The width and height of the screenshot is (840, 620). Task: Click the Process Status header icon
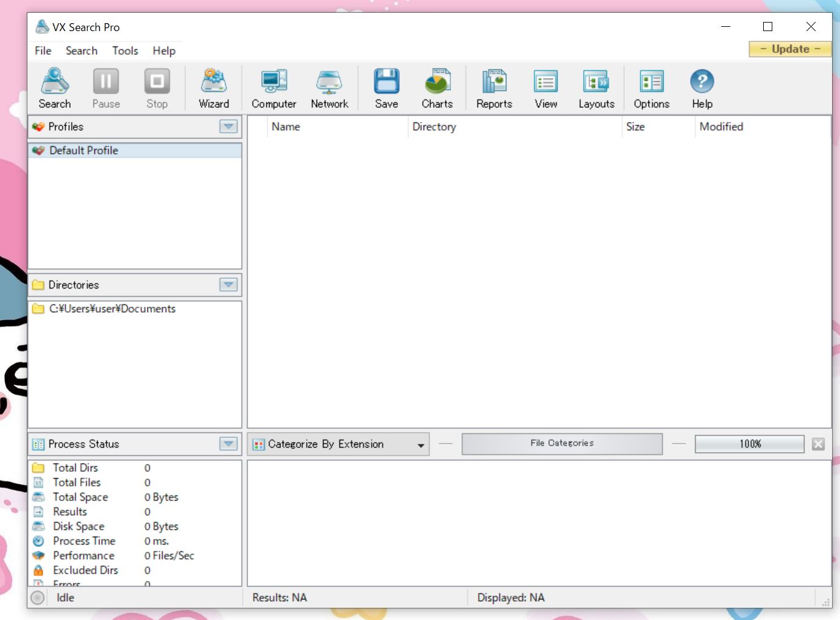coord(38,444)
